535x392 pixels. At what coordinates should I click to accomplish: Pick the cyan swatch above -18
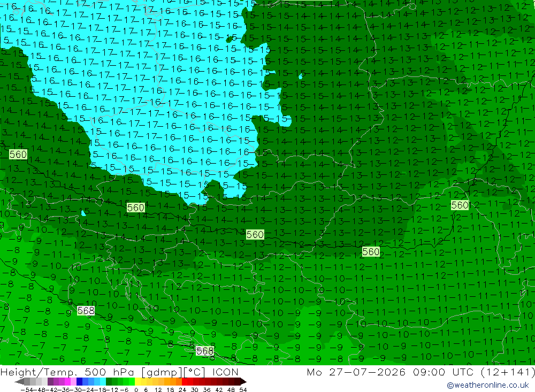(103, 382)
